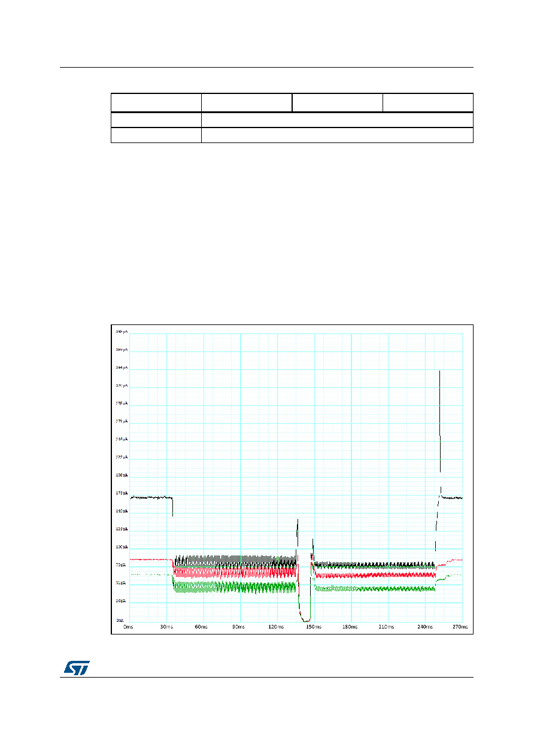The image size is (534, 756).
Task: Click the first empty header cell of table
Action: [156, 102]
